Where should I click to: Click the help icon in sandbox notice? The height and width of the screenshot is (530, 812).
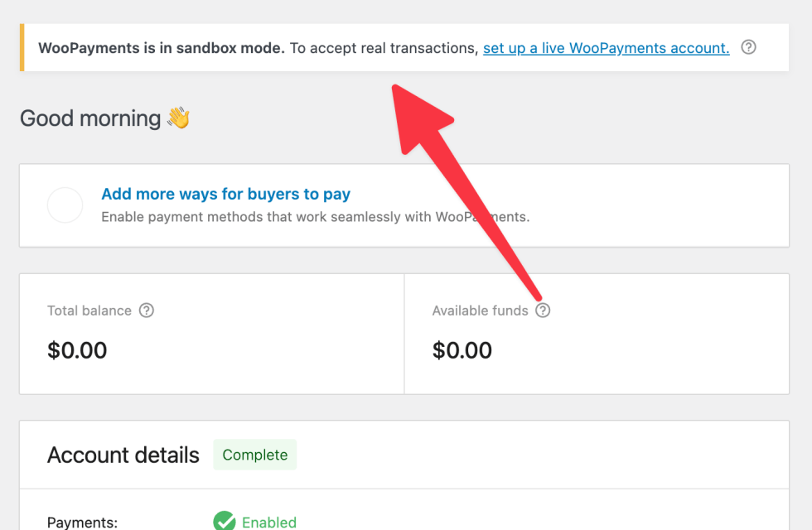tap(748, 47)
